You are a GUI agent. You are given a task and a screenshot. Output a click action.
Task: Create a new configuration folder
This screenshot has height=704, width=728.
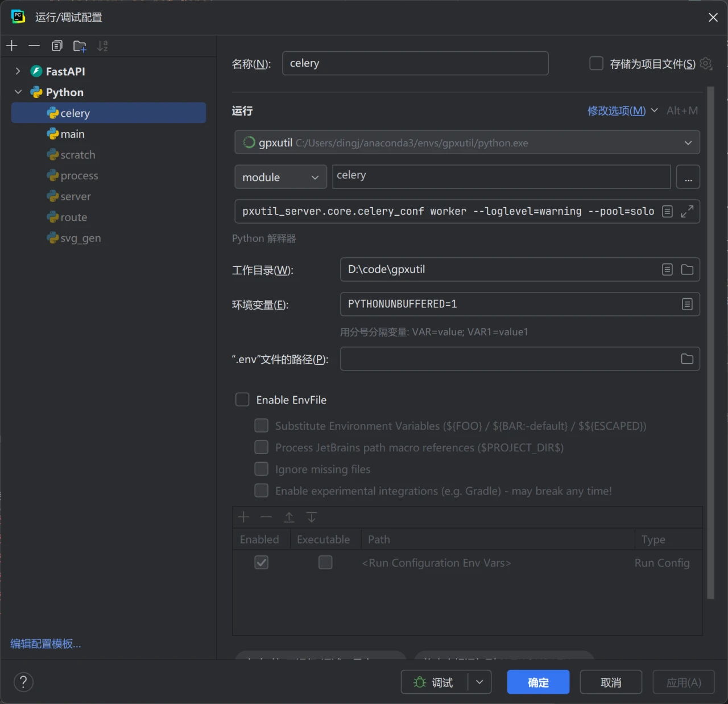click(x=80, y=46)
